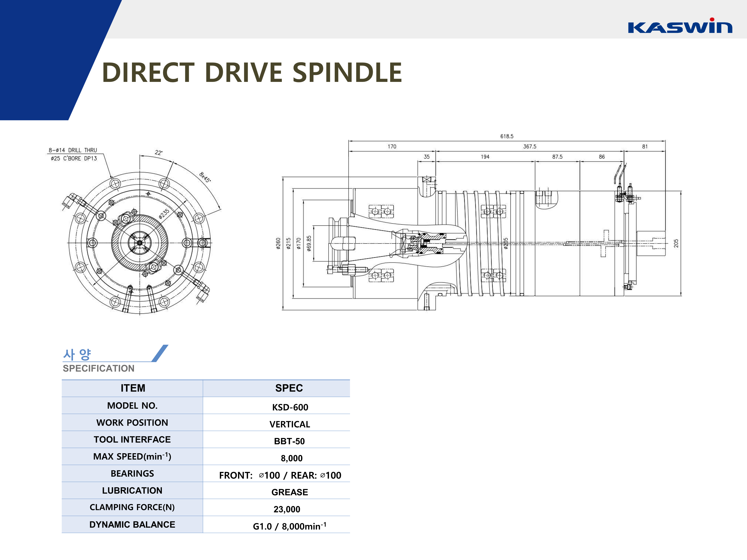Viewport: 747px width, 560px height.
Task: Click the 8,000 max speed value
Action: click(x=291, y=458)
